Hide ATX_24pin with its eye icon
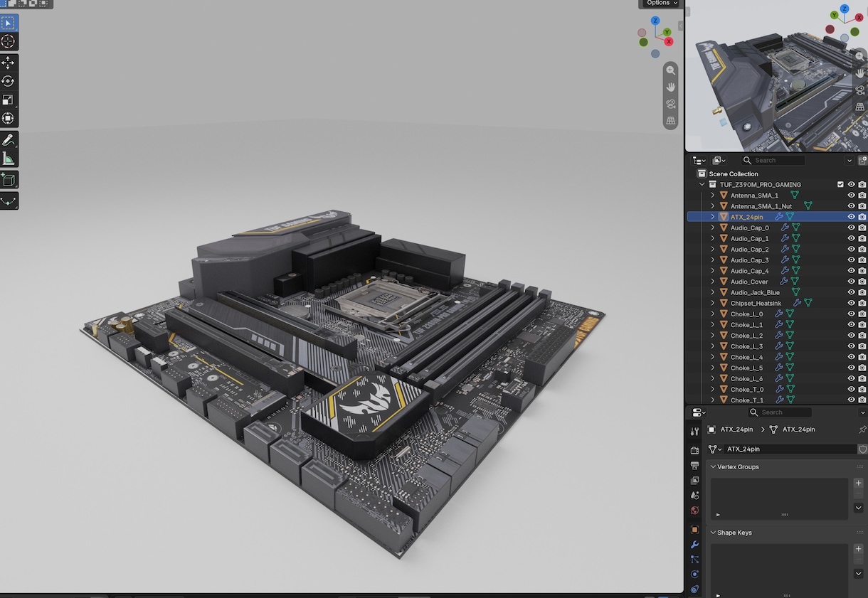 [851, 217]
